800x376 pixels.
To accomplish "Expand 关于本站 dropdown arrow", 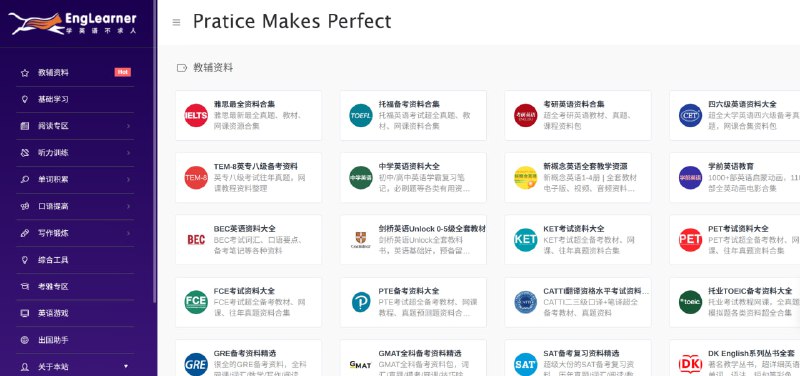I will pos(126,366).
